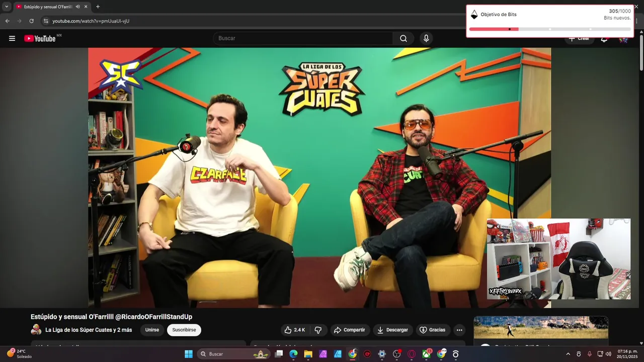Image resolution: width=644 pixels, height=362 pixels.
Task: Dislike the video with thumbs down
Action: pos(318,330)
